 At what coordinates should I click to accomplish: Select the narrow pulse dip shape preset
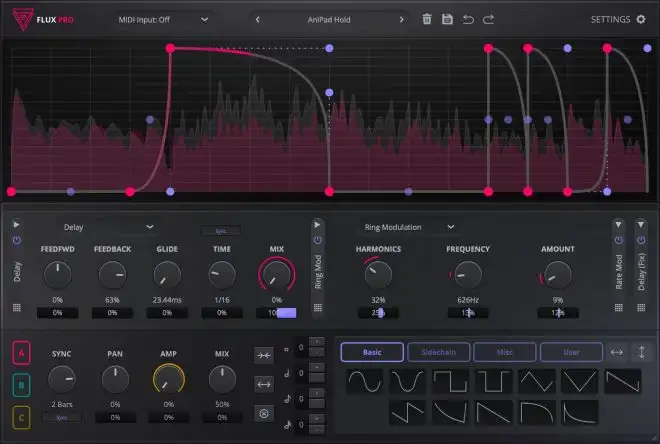pos(494,381)
